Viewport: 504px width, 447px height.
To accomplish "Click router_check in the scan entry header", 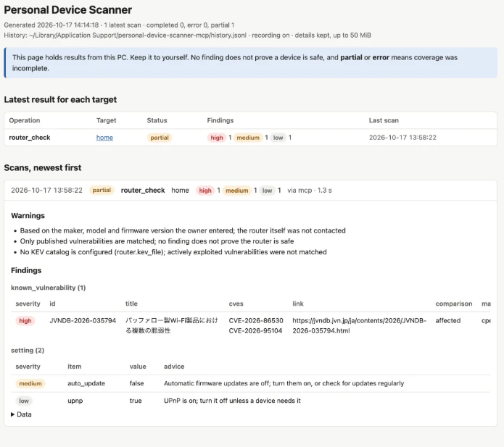I will 143,190.
